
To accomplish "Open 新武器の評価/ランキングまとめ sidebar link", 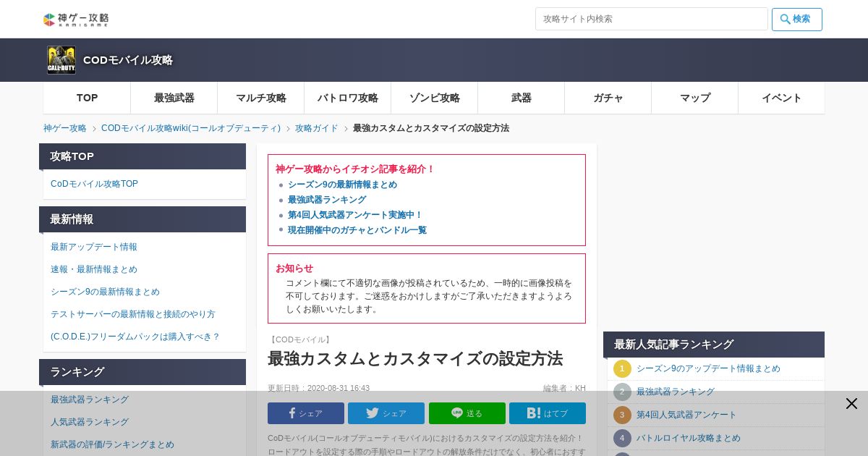I will pos(112,444).
